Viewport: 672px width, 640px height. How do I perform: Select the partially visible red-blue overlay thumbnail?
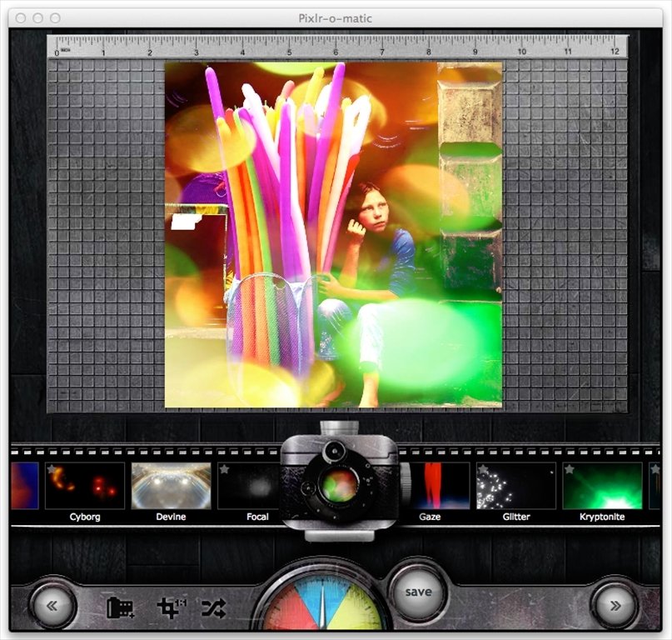[24, 486]
